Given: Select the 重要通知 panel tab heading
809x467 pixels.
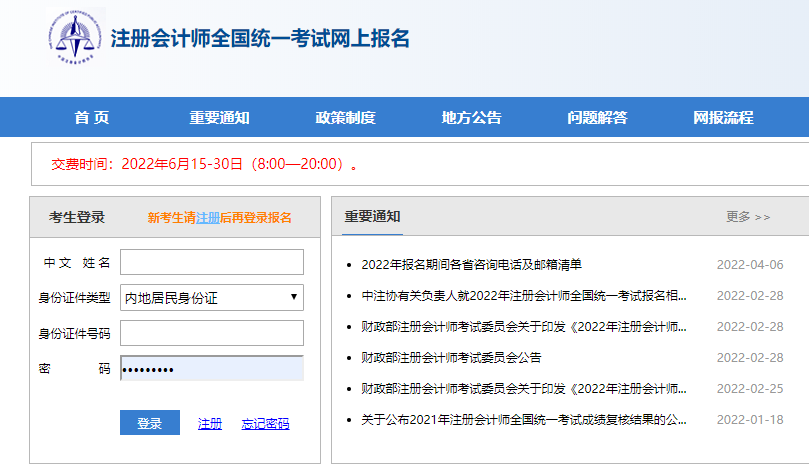Looking at the screenshot, I should [373, 216].
